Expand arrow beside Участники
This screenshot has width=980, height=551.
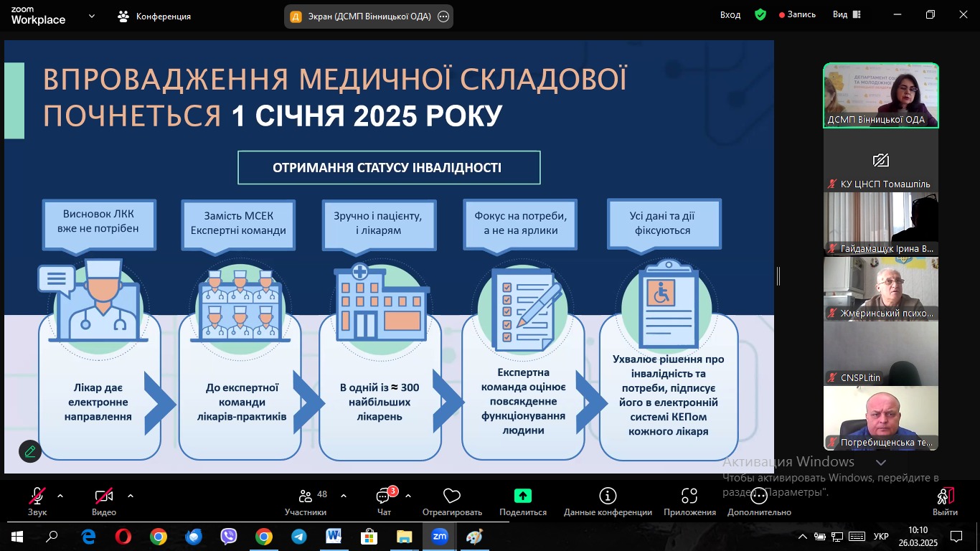coord(344,496)
